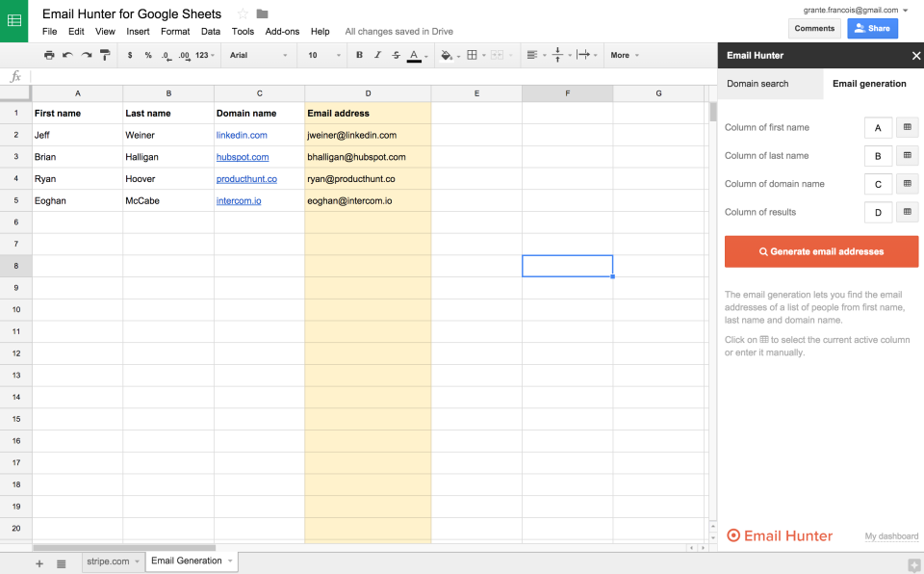Click the merge cells icon
The height and width of the screenshot is (574, 924).
[497, 55]
